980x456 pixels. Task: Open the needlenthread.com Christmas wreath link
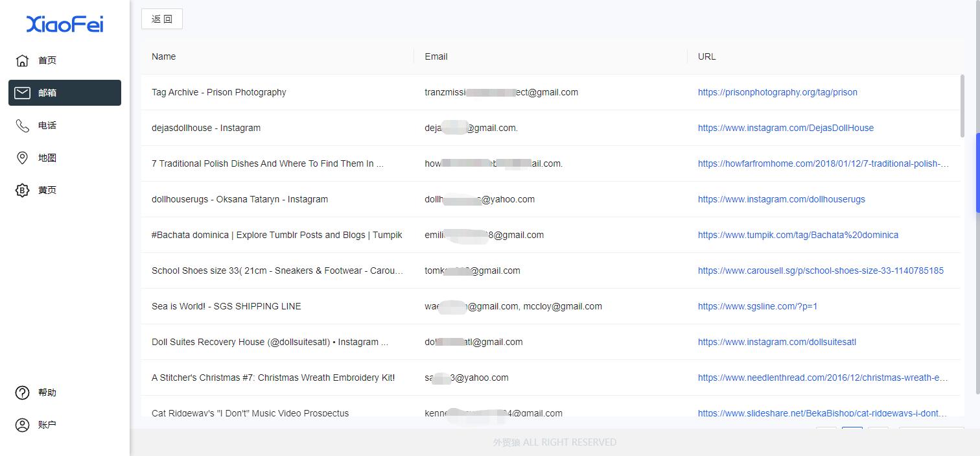(822, 378)
